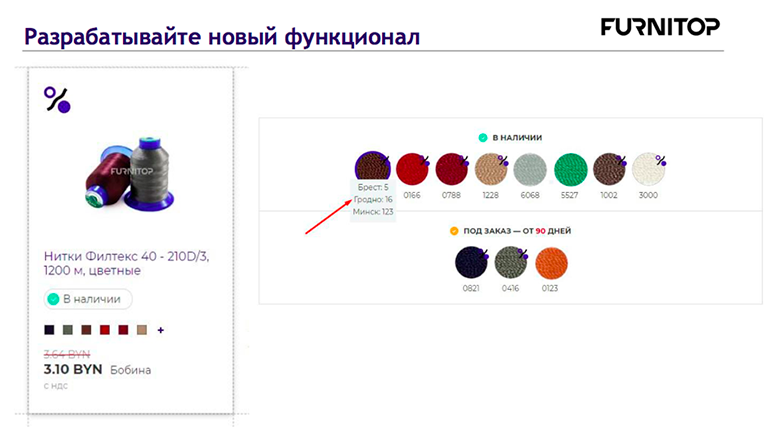Image resolution: width=770 pixels, height=431 pixels.
Task: Select thread color 5527 green circle
Action: pos(571,169)
